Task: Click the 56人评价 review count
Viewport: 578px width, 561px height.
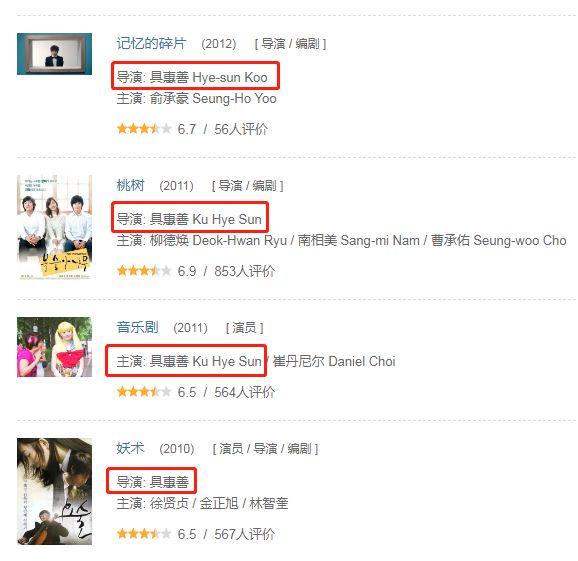Action: [241, 129]
